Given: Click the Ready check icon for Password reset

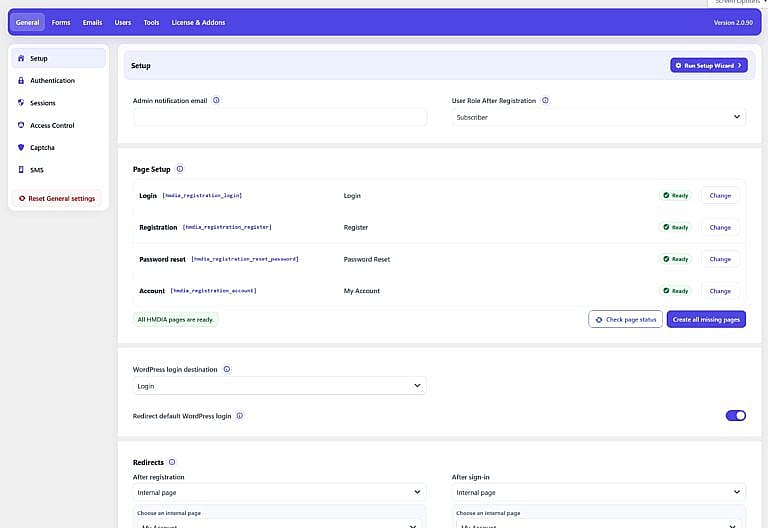Looking at the screenshot, I should (666, 259).
